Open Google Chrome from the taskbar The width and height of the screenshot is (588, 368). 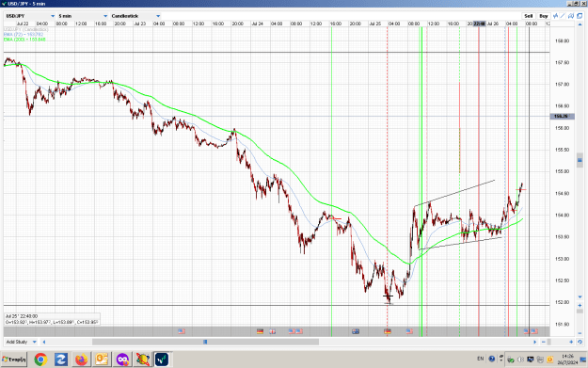coord(40,360)
